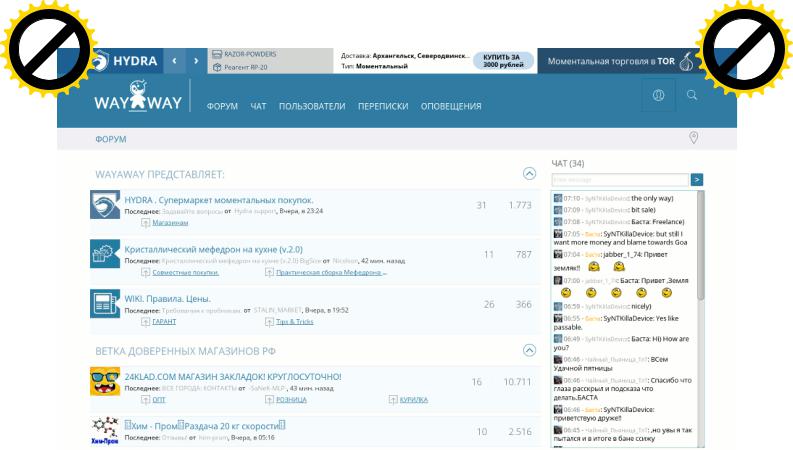Open the ОПТ subforum link

[159, 399]
